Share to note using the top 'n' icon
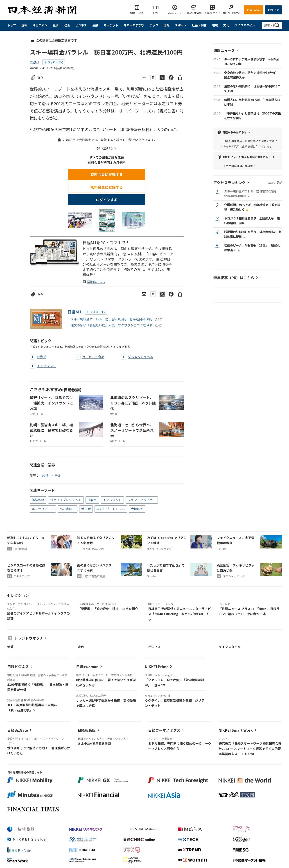The width and height of the screenshot is (289, 868). [153, 78]
